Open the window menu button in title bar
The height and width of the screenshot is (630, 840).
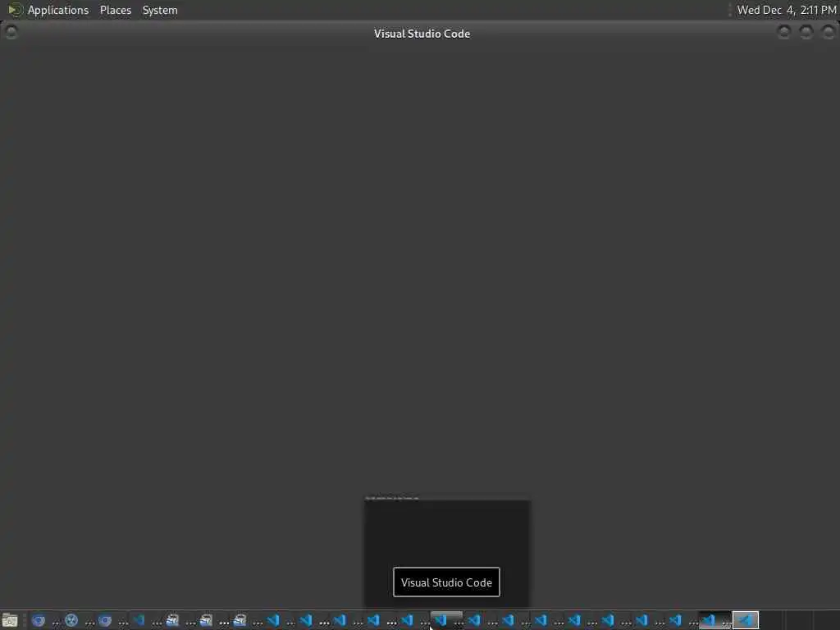(11, 33)
